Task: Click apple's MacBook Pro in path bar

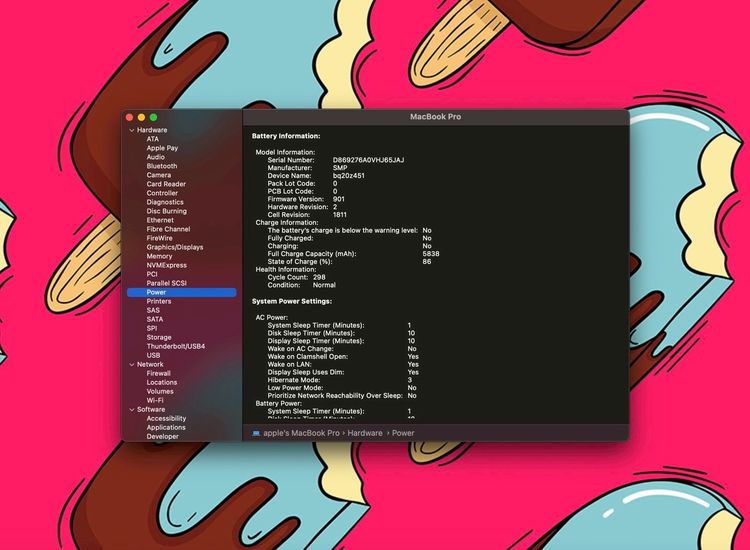Action: tap(303, 433)
